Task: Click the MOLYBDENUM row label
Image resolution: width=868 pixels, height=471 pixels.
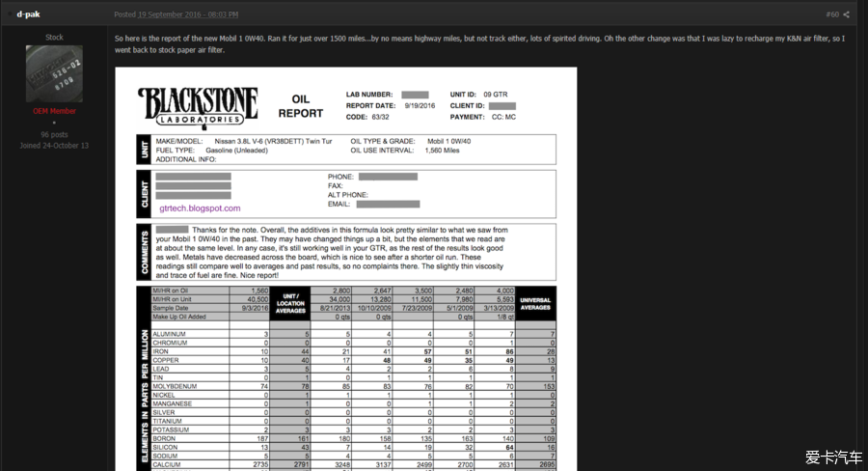Action: (175, 386)
